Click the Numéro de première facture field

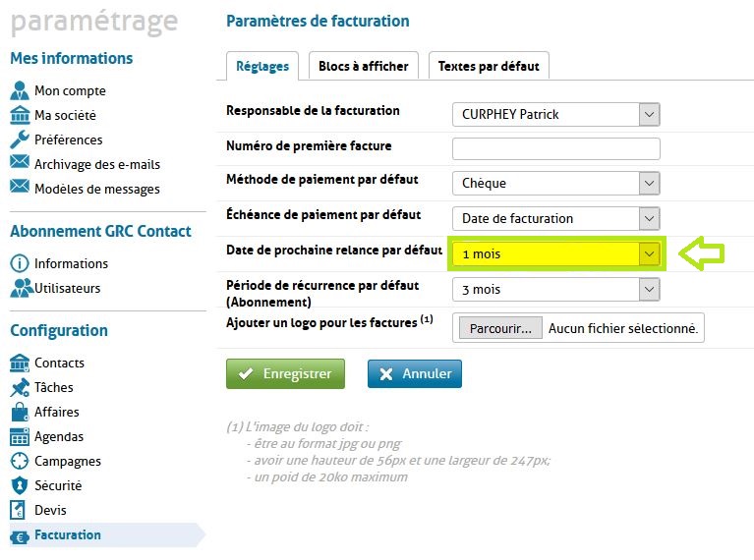(x=555, y=148)
